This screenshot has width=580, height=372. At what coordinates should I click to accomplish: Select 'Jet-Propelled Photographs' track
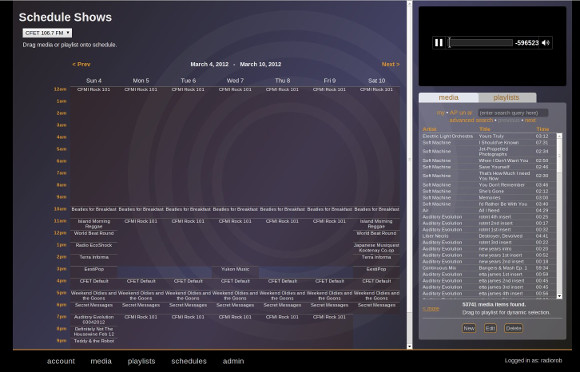[x=489, y=151]
